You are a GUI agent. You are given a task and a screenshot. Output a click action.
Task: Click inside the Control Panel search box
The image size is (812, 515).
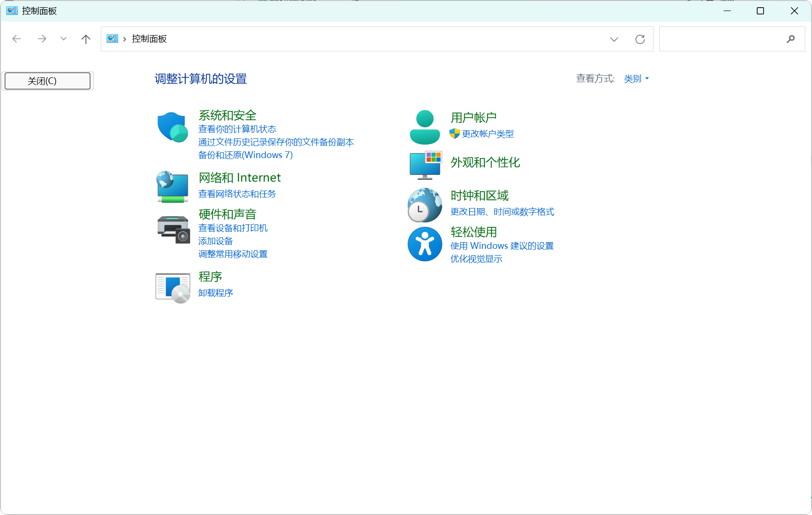click(x=723, y=39)
